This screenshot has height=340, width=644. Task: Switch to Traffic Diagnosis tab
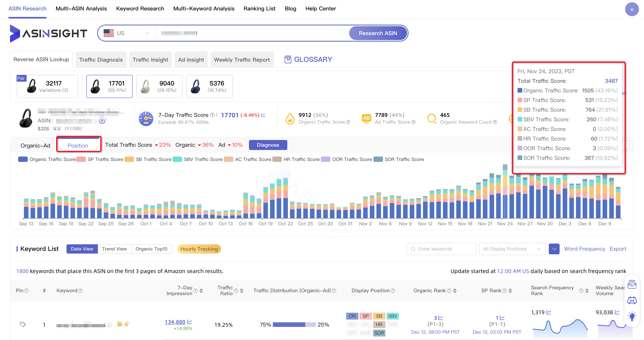(x=101, y=60)
